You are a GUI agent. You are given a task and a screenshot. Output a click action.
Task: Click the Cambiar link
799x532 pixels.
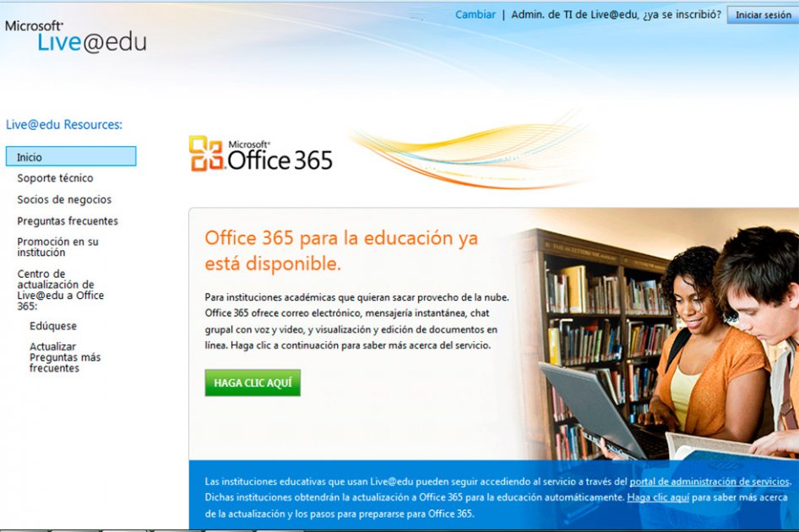[x=475, y=15]
